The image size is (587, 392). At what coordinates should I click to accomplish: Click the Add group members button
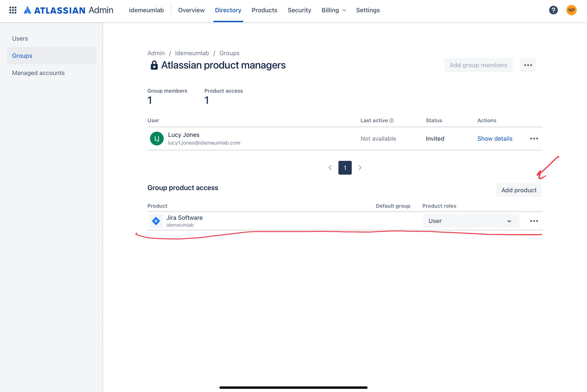(x=478, y=65)
